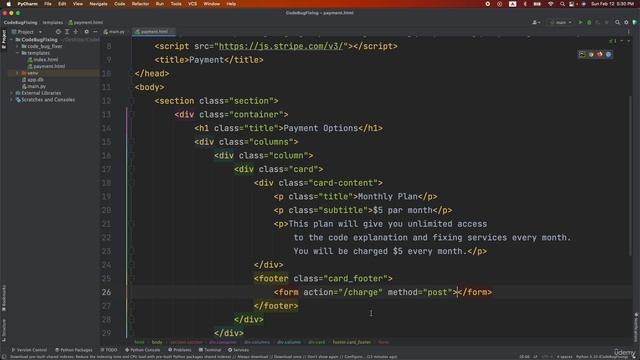This screenshot has width=640, height=360.
Task: Click Expand All icon in Project panel
Action: 67,31
